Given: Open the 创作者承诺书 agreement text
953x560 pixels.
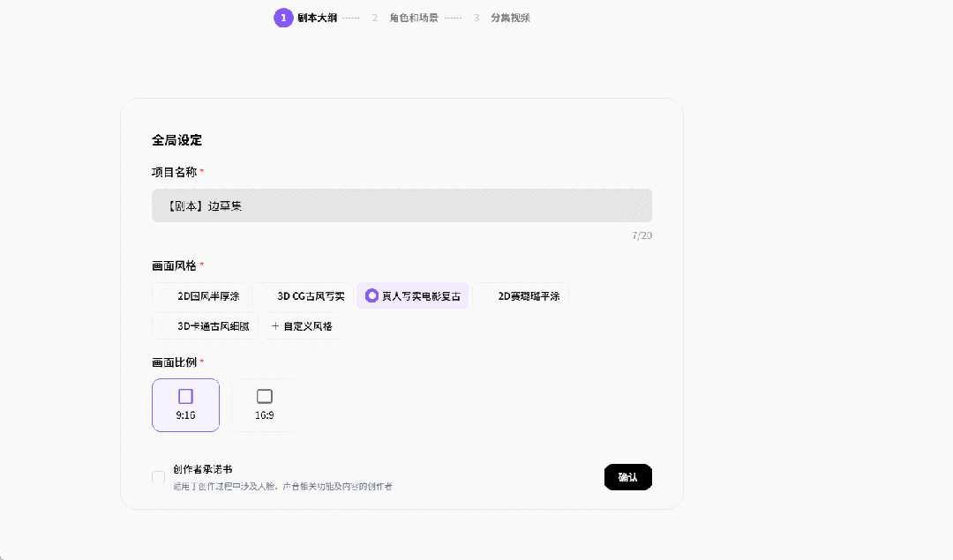Looking at the screenshot, I should click(x=203, y=469).
